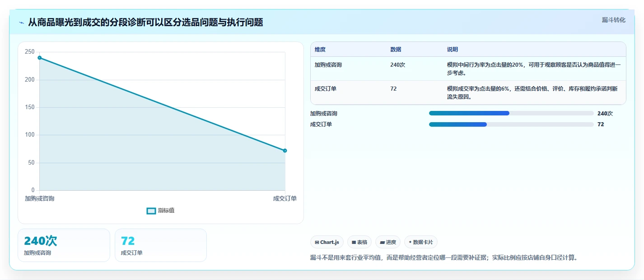644x280 pixels.
Task: Click the Chart.js chip
Action: (x=327, y=242)
